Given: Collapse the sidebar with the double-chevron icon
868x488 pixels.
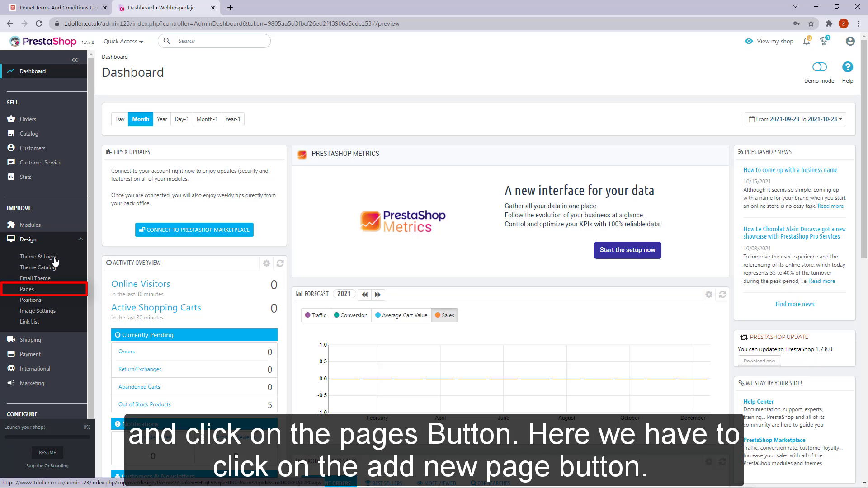Looking at the screenshot, I should [75, 60].
